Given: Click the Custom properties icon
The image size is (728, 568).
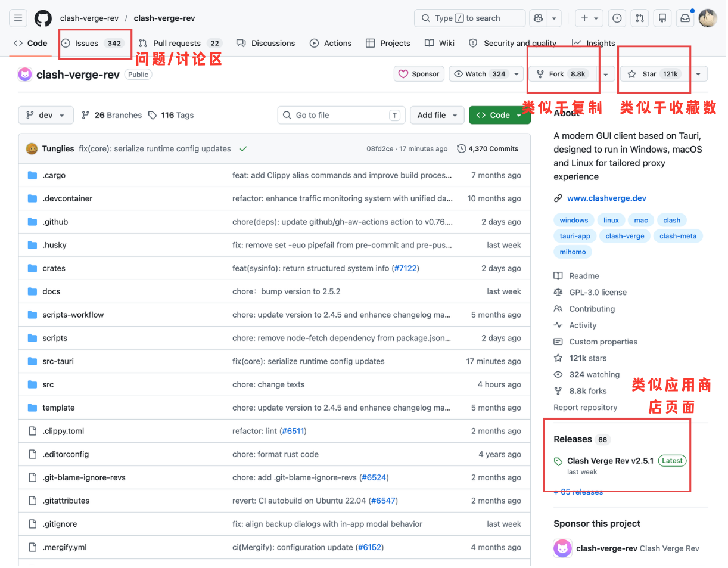Looking at the screenshot, I should (x=558, y=342).
